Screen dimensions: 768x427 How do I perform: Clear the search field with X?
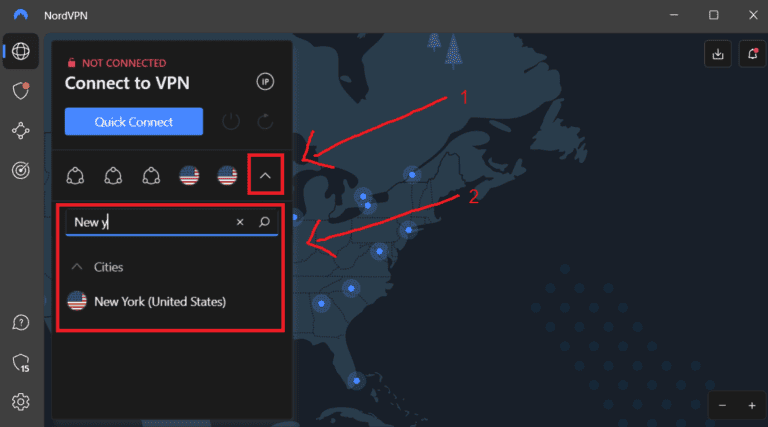[x=240, y=222]
